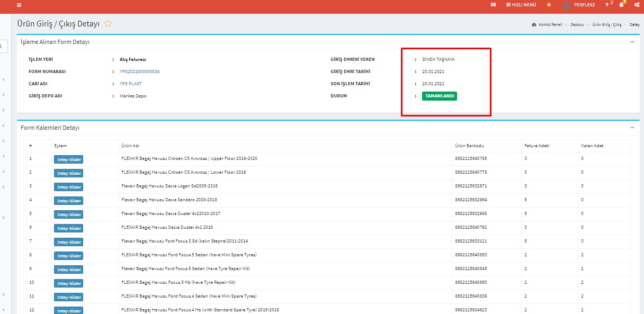Click Detayı Göster for row 1
The image size is (644, 314).
68,159
